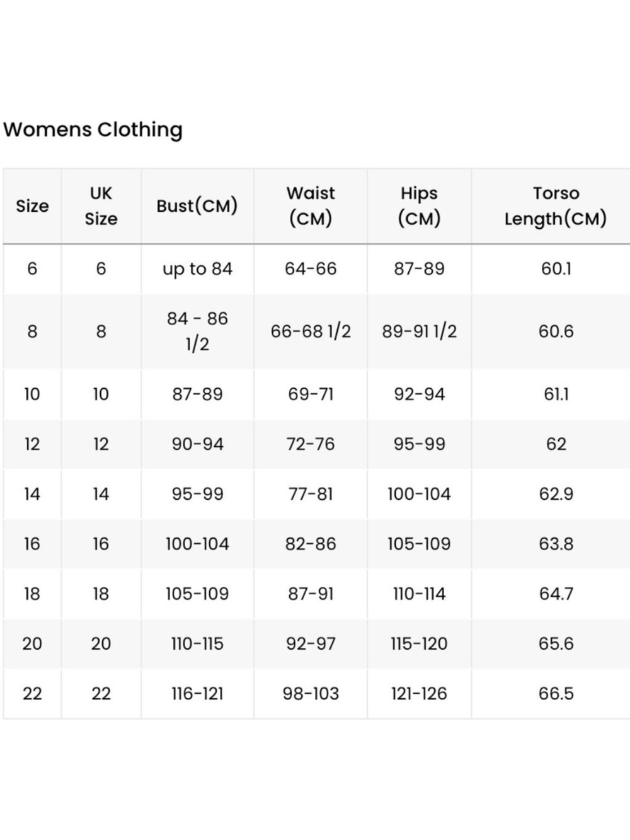
Task: Click the Hips (CM) column header
Action: (x=419, y=206)
